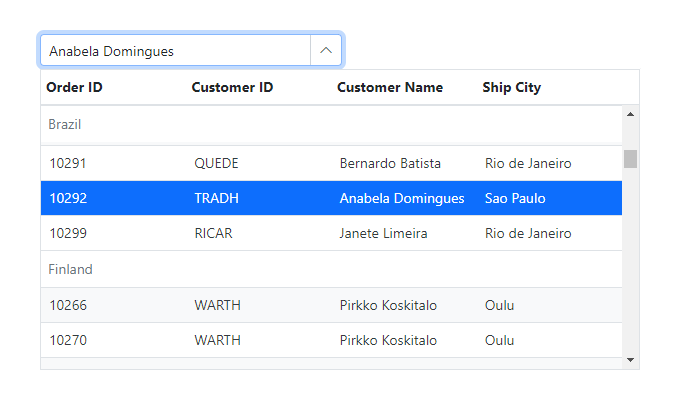The width and height of the screenshot is (676, 405).
Task: Click the Customer Name column header
Action: [389, 88]
